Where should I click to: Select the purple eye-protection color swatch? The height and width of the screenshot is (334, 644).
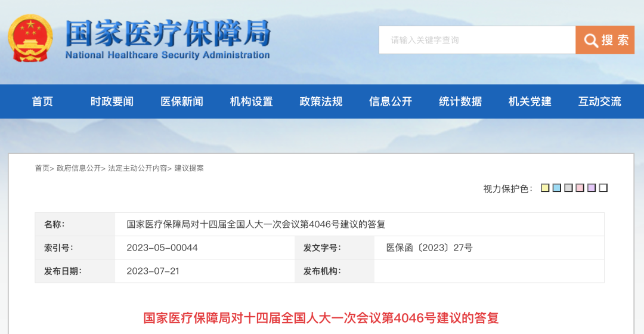click(592, 188)
